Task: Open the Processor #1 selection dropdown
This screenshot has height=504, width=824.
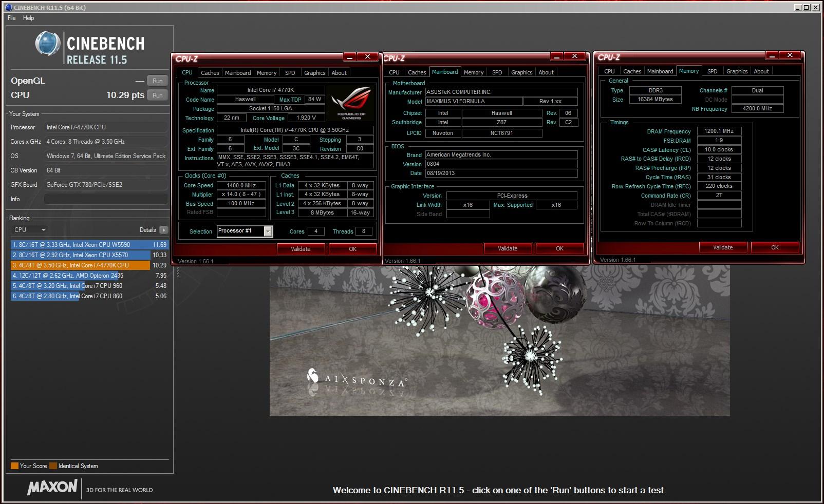Action: coord(245,231)
